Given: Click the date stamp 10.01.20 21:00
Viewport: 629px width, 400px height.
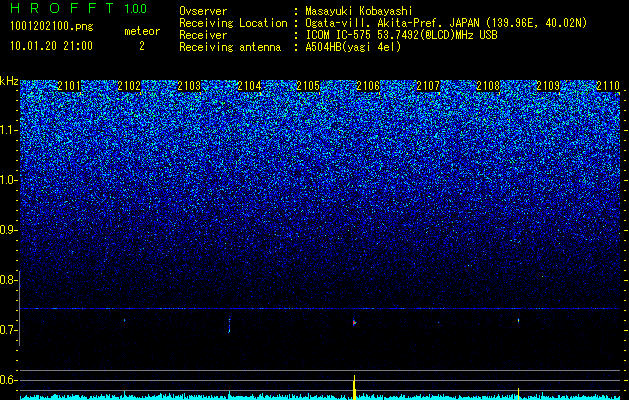Looking at the screenshot, I should click(51, 46).
